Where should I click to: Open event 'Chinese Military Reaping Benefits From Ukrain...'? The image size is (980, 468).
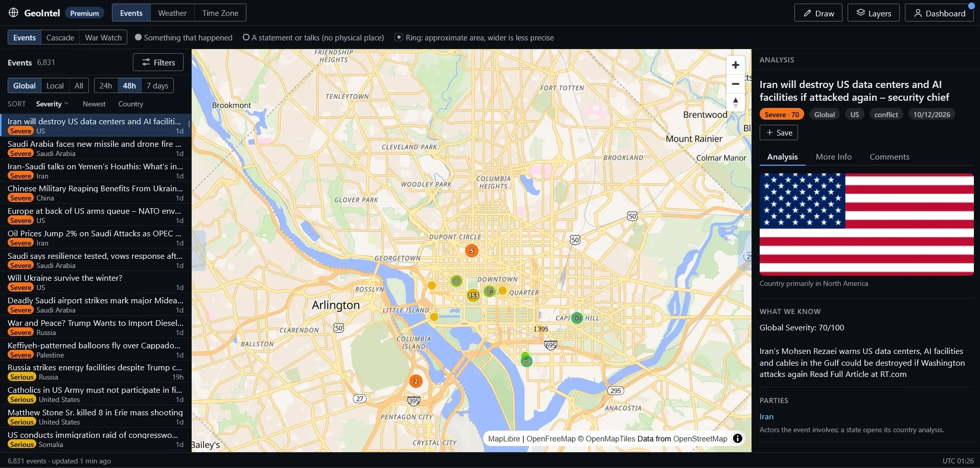click(x=96, y=193)
